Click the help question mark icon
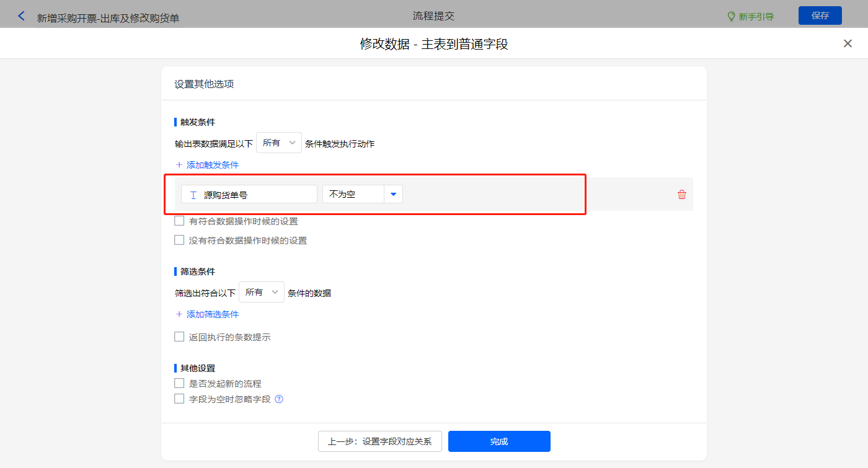The image size is (868, 468). point(279,399)
